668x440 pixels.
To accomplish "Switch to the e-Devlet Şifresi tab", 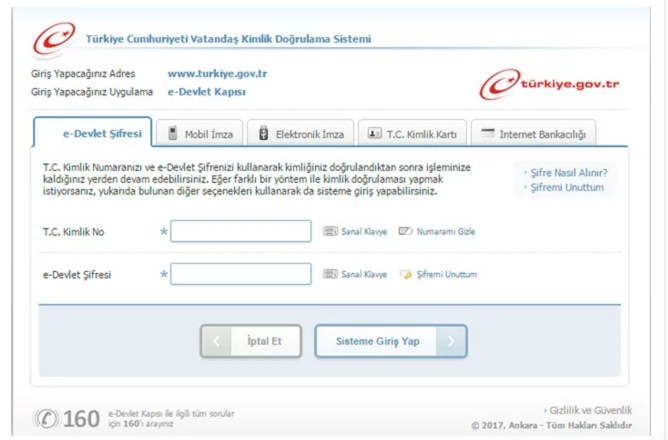I will [92, 132].
